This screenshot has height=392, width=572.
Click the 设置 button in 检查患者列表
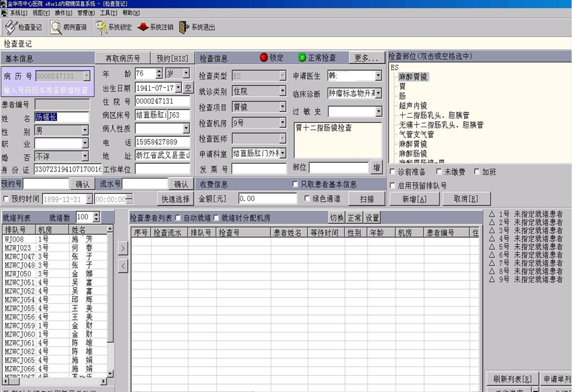(372, 218)
